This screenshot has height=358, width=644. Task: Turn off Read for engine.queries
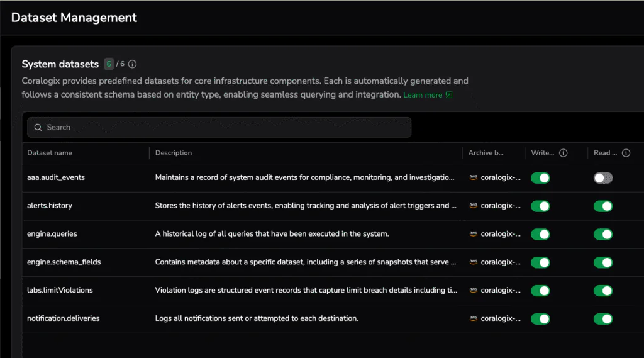pos(603,234)
